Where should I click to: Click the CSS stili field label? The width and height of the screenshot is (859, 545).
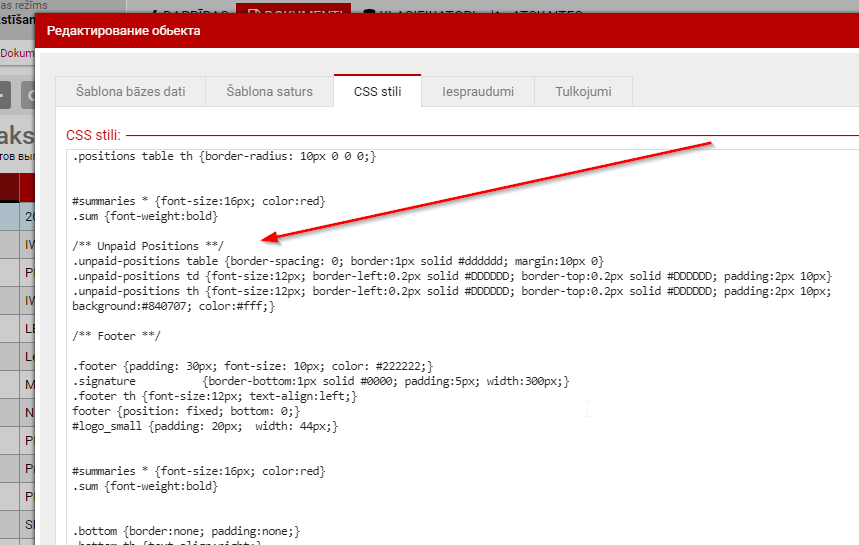point(93,135)
